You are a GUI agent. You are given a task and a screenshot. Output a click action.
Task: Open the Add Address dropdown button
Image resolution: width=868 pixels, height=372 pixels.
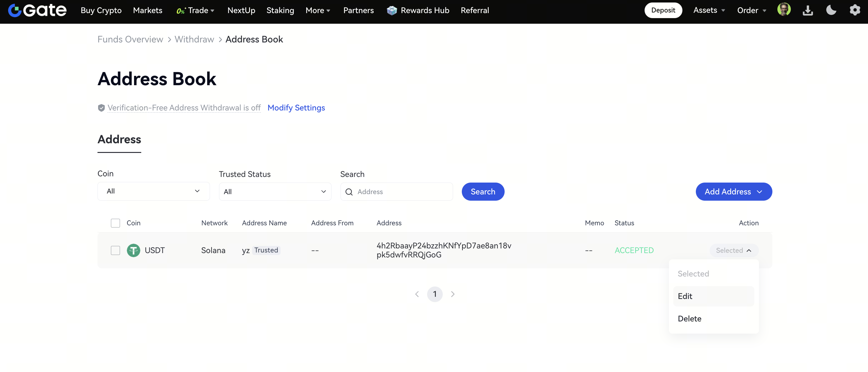tap(734, 192)
